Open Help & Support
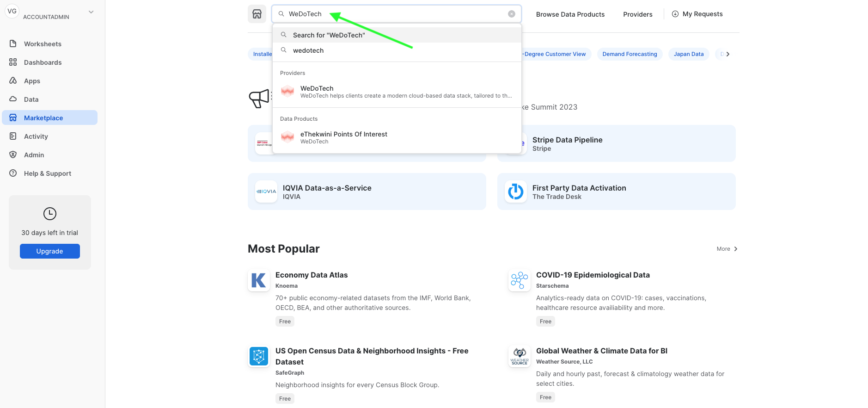The width and height of the screenshot is (868, 408). [x=49, y=173]
